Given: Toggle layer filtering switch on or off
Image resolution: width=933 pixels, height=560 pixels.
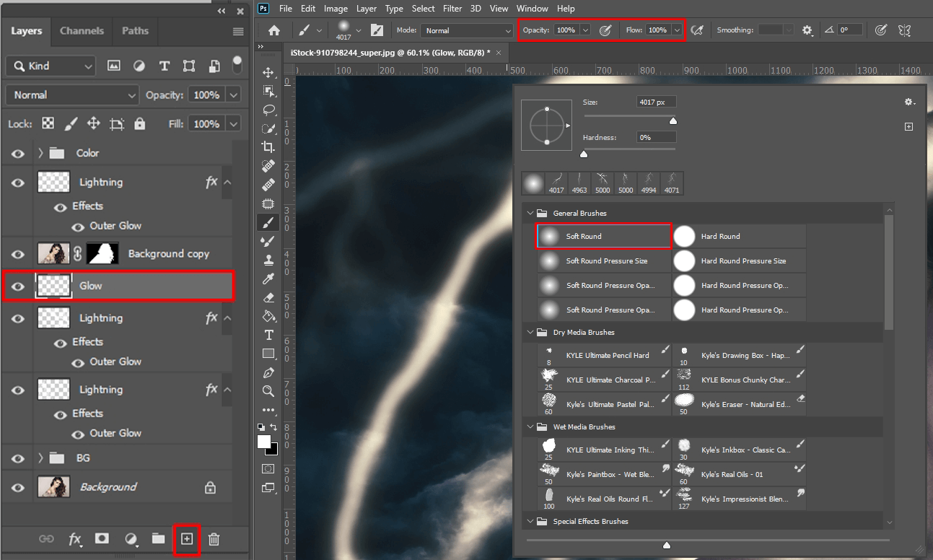Looking at the screenshot, I should (x=237, y=66).
